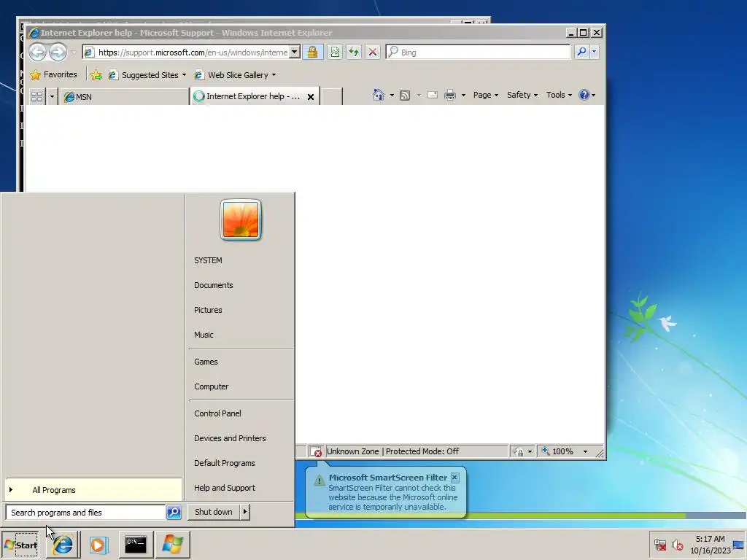This screenshot has height=560, width=747.
Task: Open the recent pages dropdown arrow
Action: click(x=74, y=52)
